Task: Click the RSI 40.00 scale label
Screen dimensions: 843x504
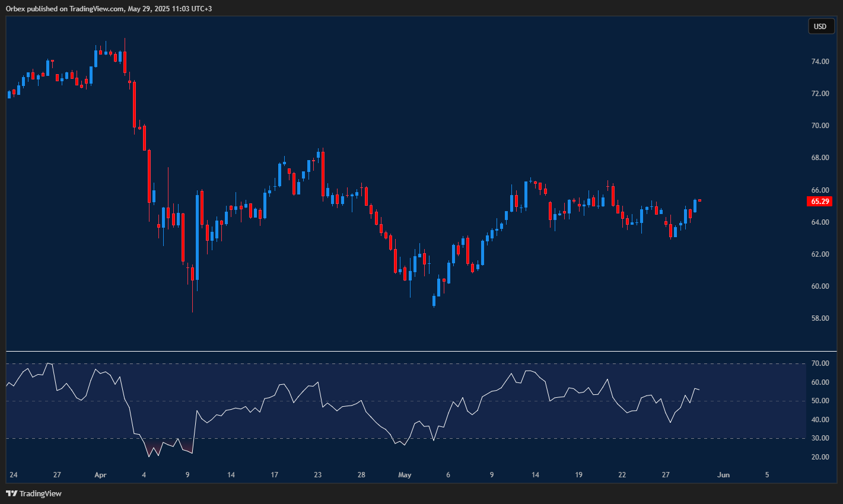Action: [820, 420]
